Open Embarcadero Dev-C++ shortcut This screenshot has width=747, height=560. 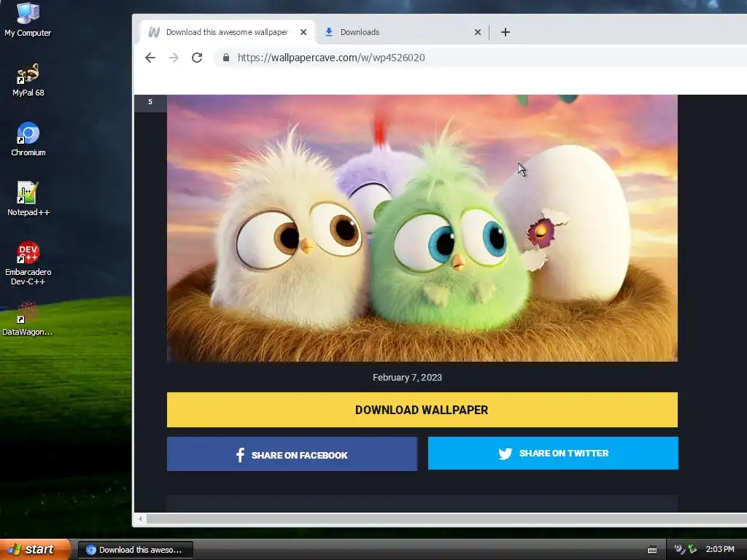pyautogui.click(x=28, y=262)
